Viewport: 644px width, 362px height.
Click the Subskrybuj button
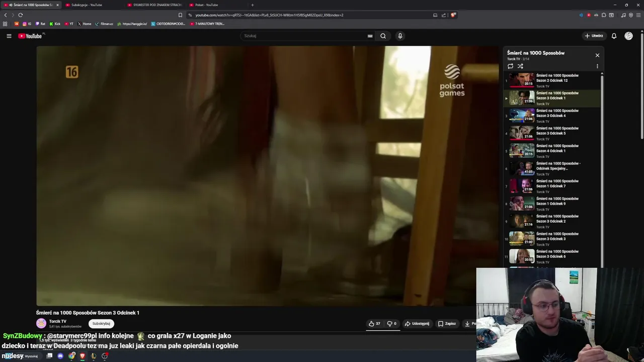click(x=101, y=324)
